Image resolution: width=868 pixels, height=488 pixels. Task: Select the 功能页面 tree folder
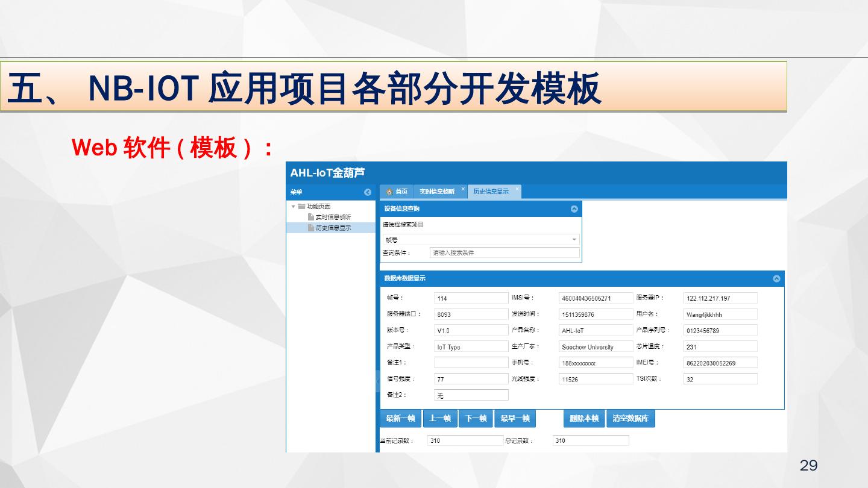point(319,207)
